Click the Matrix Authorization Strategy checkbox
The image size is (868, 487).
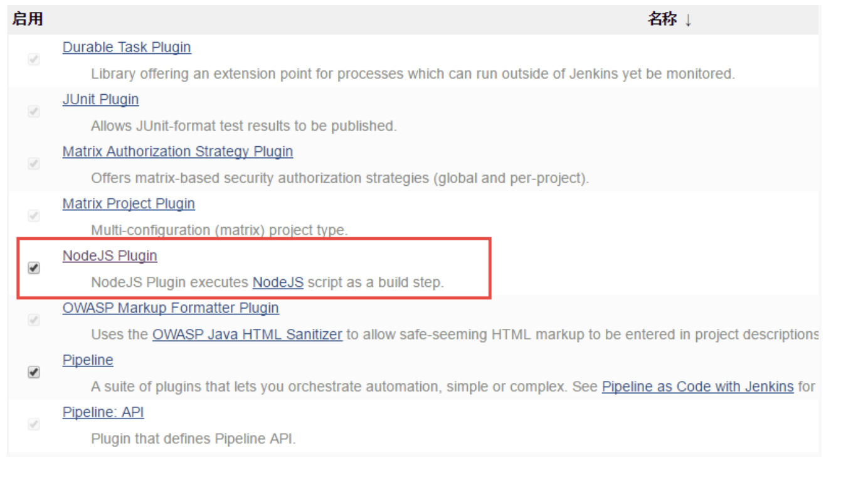[x=34, y=164]
